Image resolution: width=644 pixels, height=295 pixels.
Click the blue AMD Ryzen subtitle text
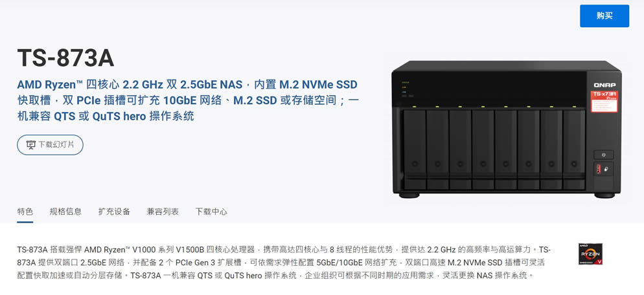tap(188, 100)
